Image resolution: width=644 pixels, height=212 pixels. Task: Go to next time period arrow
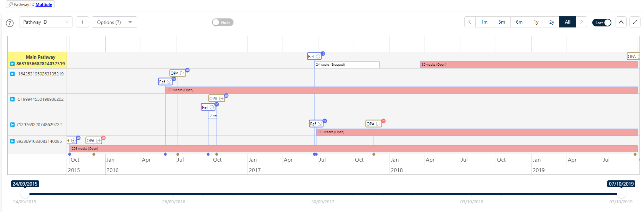pyautogui.click(x=582, y=22)
